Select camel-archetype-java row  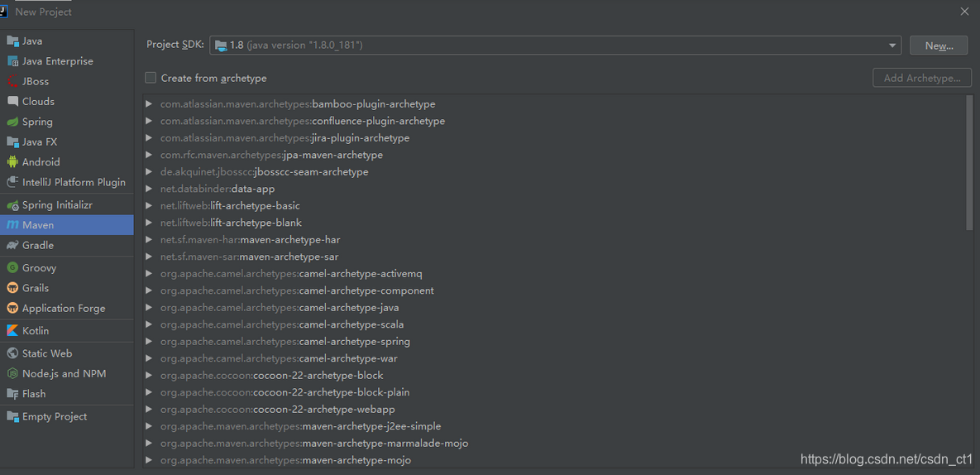554,308
